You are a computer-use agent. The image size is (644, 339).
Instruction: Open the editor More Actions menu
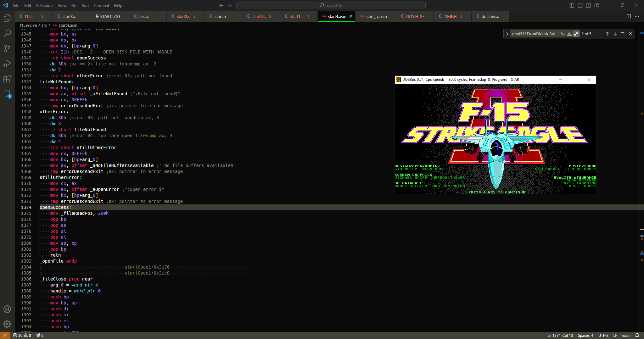[x=637, y=16]
